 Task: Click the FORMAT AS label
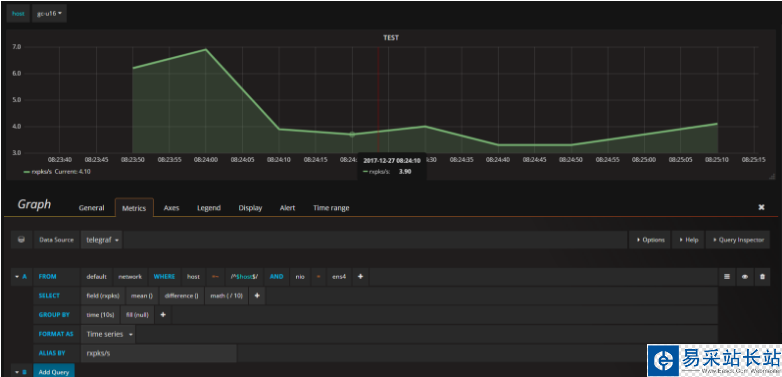[56, 334]
